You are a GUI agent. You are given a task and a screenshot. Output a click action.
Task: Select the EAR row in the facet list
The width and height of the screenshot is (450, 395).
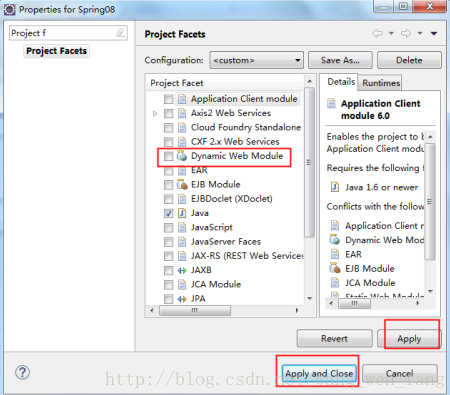pyautogui.click(x=199, y=170)
